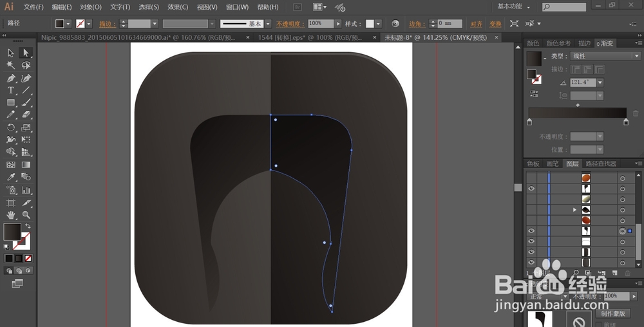
Task: Select the Hand tool
Action: [x=11, y=215]
